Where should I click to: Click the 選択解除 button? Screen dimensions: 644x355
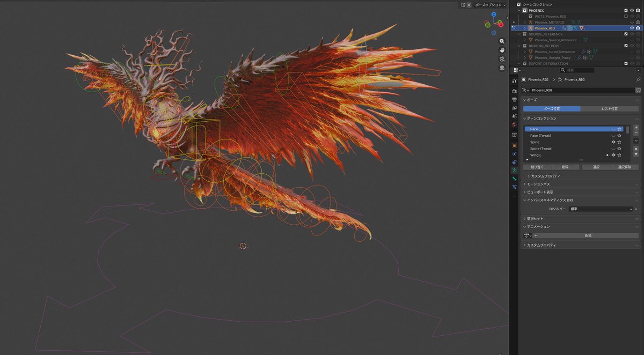click(625, 167)
